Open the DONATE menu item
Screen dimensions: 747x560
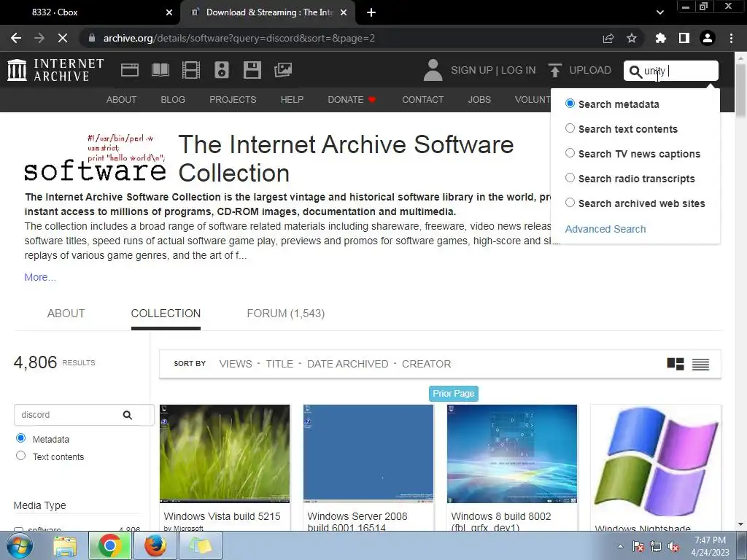pyautogui.click(x=352, y=99)
